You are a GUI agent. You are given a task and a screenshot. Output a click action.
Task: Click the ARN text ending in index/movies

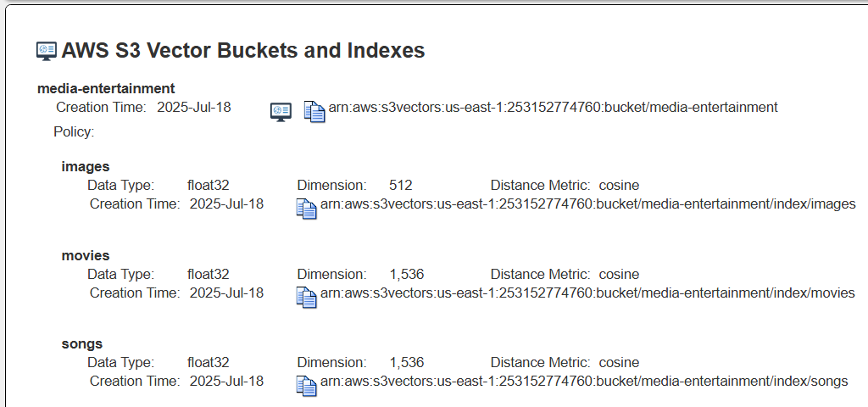click(587, 293)
